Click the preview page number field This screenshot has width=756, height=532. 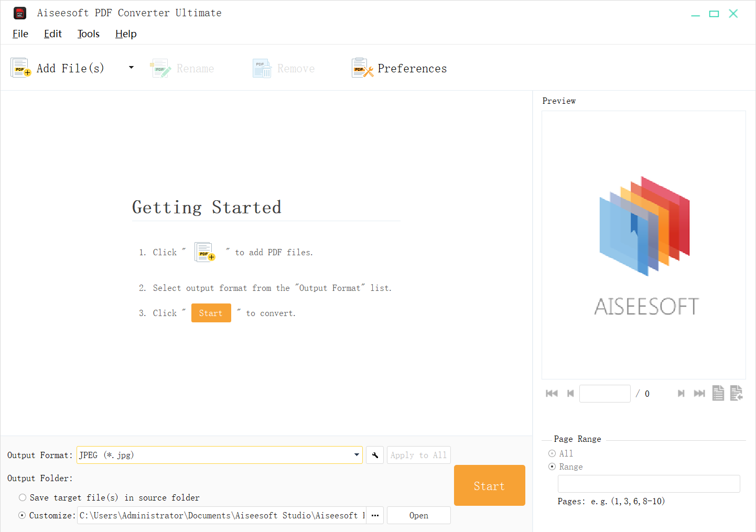click(x=605, y=394)
